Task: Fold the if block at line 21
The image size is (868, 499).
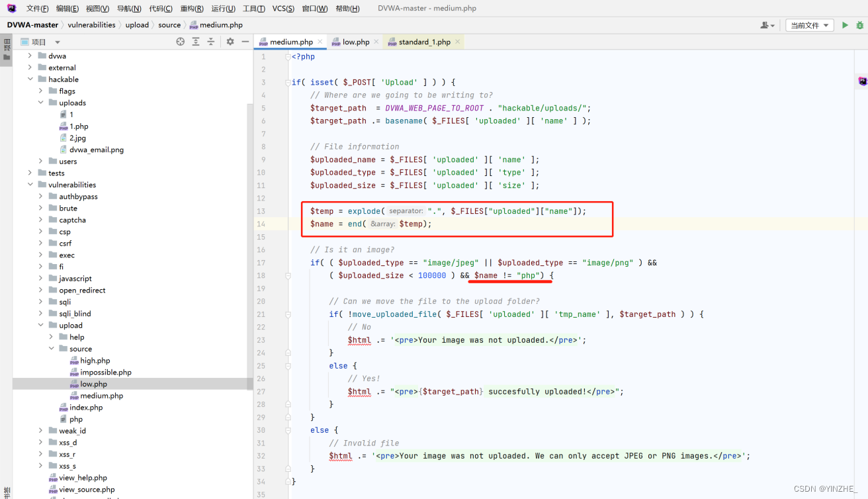Action: 288,314
